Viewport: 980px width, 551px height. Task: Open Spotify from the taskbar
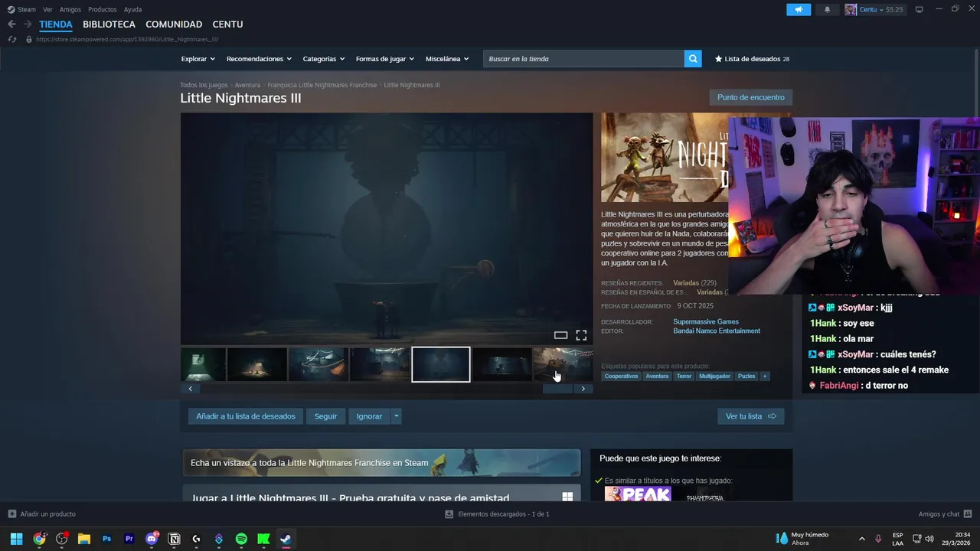pyautogui.click(x=241, y=539)
